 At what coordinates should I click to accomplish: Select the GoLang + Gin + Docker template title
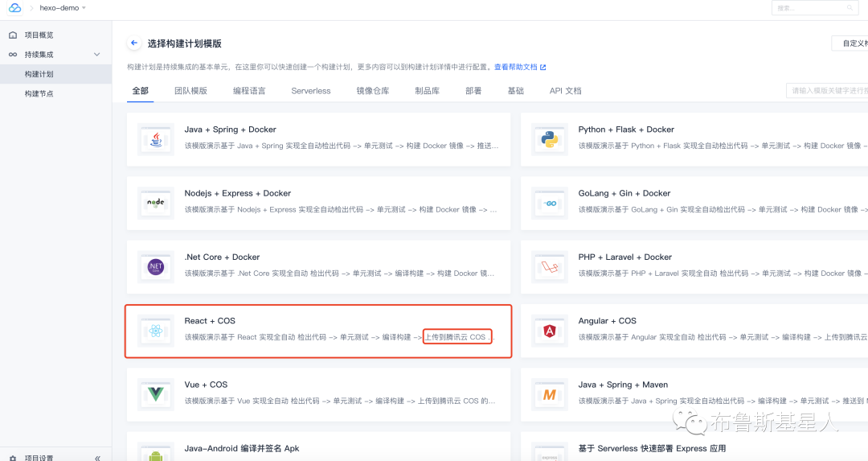pos(624,193)
